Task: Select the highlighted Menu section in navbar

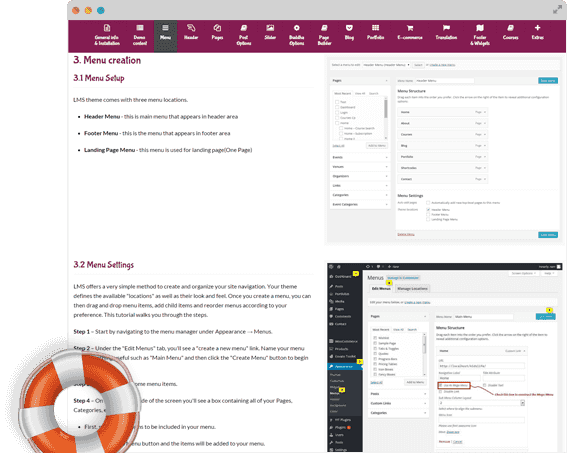Action: [x=165, y=36]
